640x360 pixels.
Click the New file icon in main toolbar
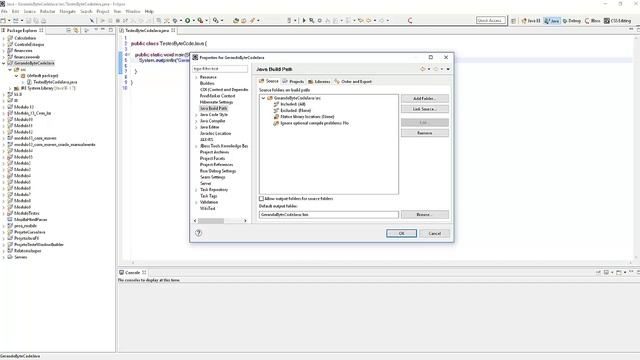click(3, 20)
